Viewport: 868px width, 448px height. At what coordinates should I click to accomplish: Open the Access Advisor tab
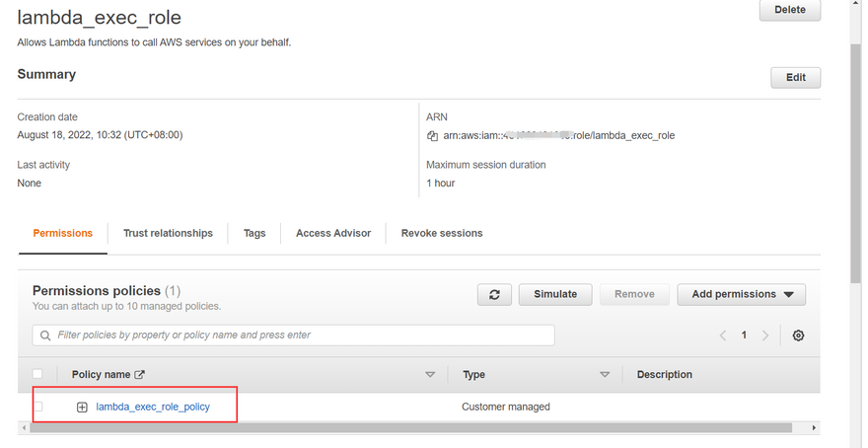(333, 233)
